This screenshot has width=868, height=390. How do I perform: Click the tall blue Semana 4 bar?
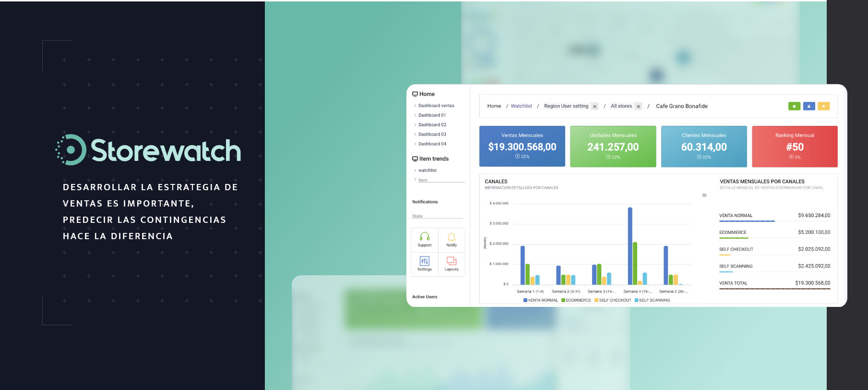pos(630,246)
